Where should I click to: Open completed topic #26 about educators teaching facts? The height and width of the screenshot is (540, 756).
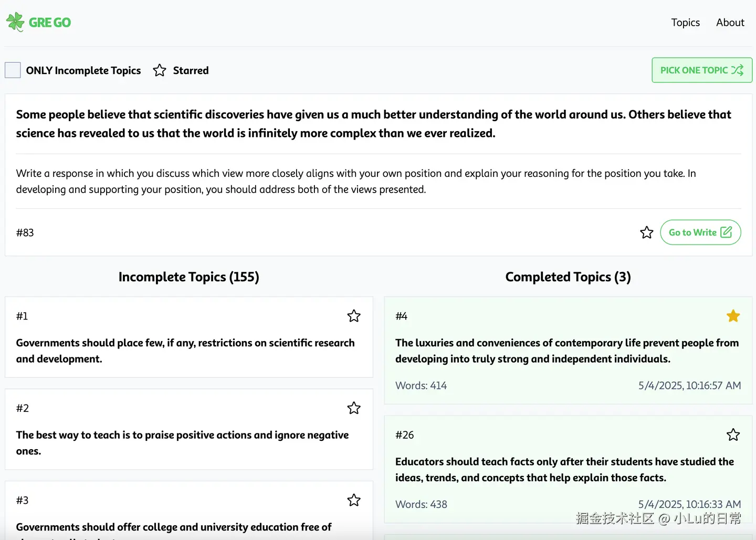click(564, 469)
